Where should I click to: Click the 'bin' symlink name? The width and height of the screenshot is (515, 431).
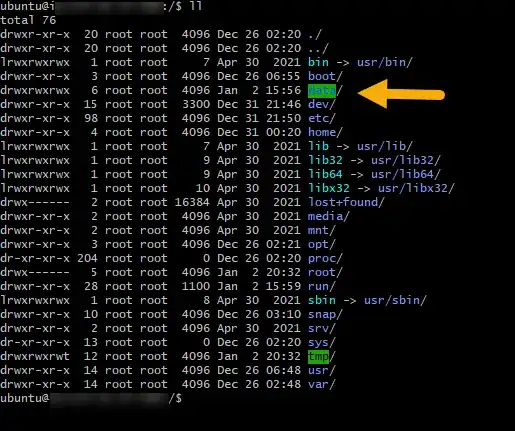(318, 62)
